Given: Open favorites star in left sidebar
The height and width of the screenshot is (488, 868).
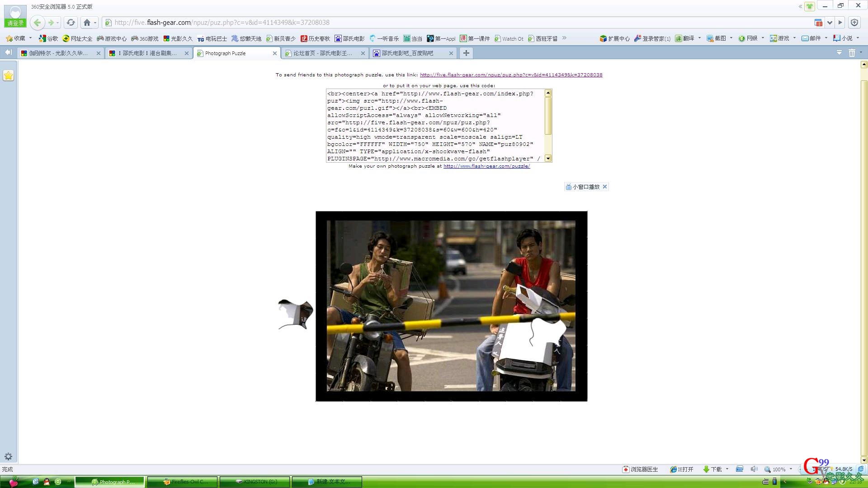Looking at the screenshot, I should click(x=9, y=75).
